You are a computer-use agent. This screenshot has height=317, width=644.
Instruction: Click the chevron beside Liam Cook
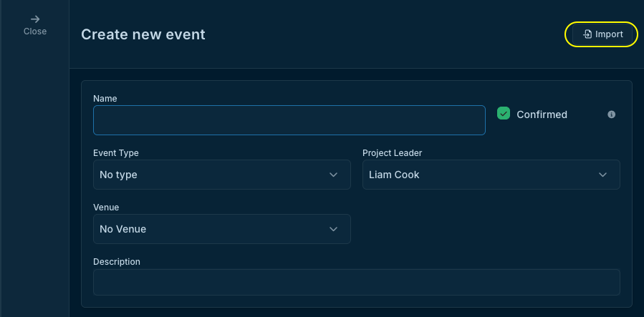pyautogui.click(x=602, y=175)
